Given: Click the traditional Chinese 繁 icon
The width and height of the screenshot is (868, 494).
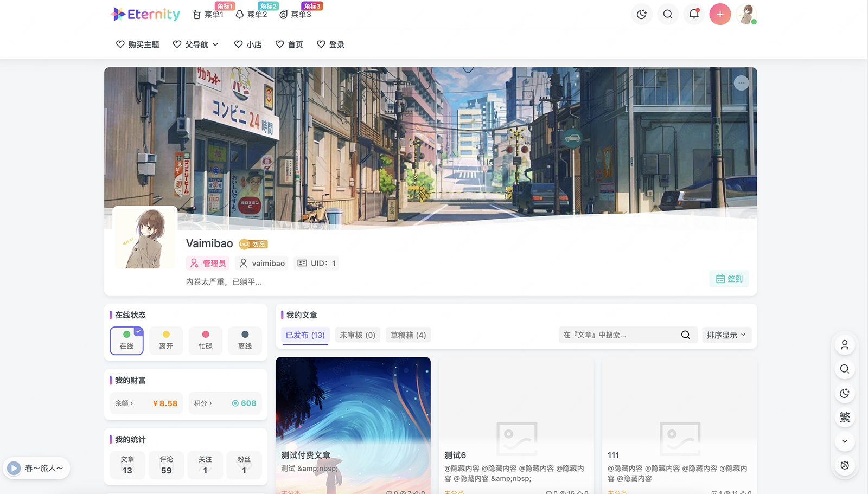Looking at the screenshot, I should coord(845,417).
